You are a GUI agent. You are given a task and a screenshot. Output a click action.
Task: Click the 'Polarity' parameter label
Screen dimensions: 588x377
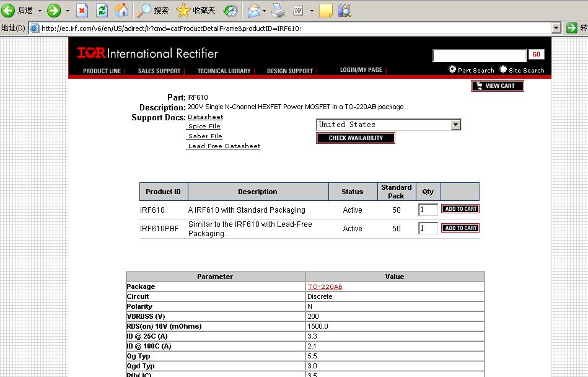click(139, 306)
